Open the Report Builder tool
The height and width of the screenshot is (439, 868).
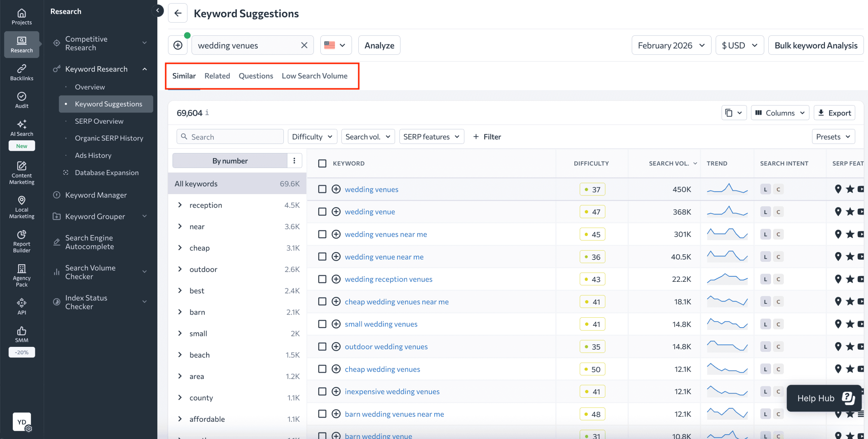[21, 241]
